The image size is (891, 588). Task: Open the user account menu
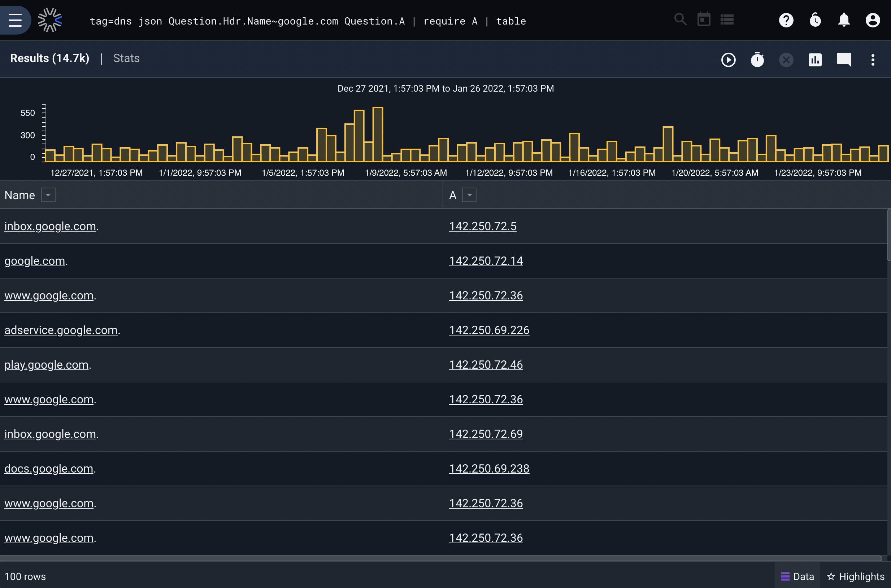tap(873, 20)
